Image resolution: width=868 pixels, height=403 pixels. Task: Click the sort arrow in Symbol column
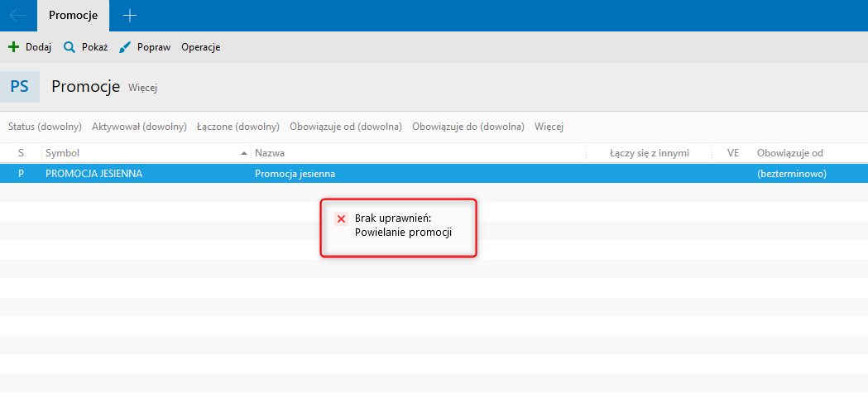click(244, 153)
